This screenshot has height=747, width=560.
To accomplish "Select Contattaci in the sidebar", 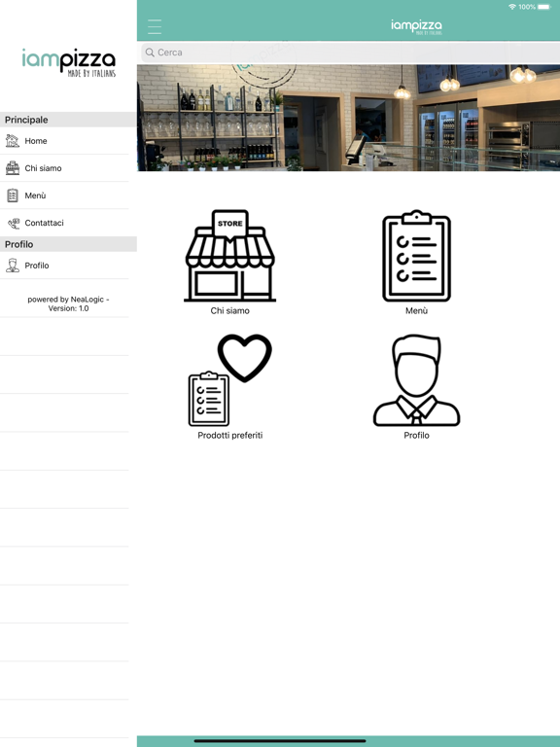I will click(64, 223).
